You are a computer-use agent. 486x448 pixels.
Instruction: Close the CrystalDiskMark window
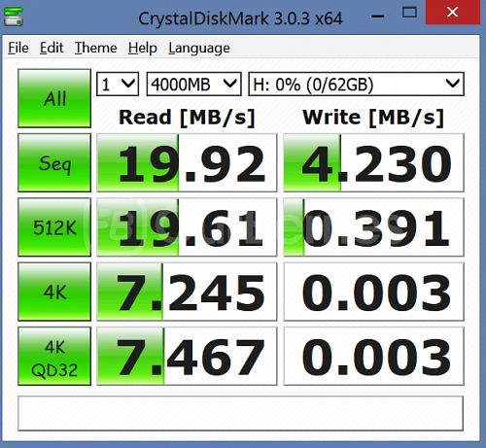452,13
